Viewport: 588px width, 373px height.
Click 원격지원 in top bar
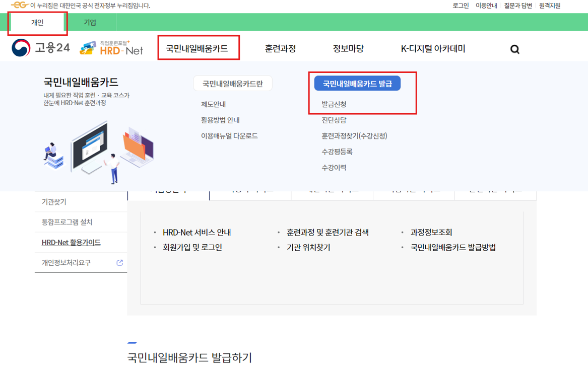(x=549, y=6)
